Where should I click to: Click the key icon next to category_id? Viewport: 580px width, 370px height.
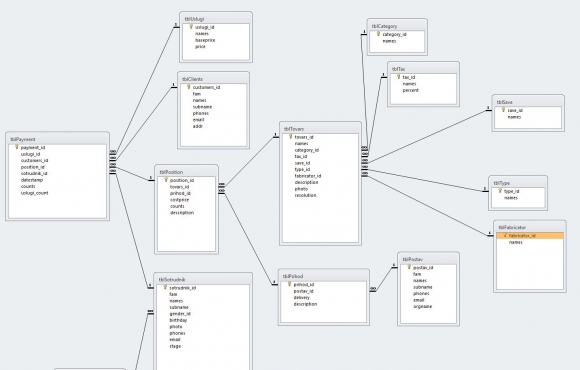(x=378, y=34)
